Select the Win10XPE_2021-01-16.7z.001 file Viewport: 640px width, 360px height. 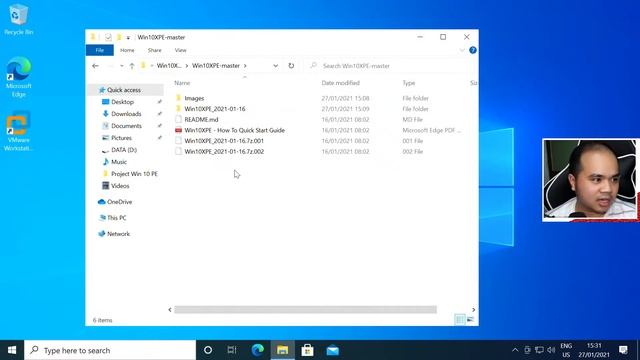pyautogui.click(x=224, y=141)
